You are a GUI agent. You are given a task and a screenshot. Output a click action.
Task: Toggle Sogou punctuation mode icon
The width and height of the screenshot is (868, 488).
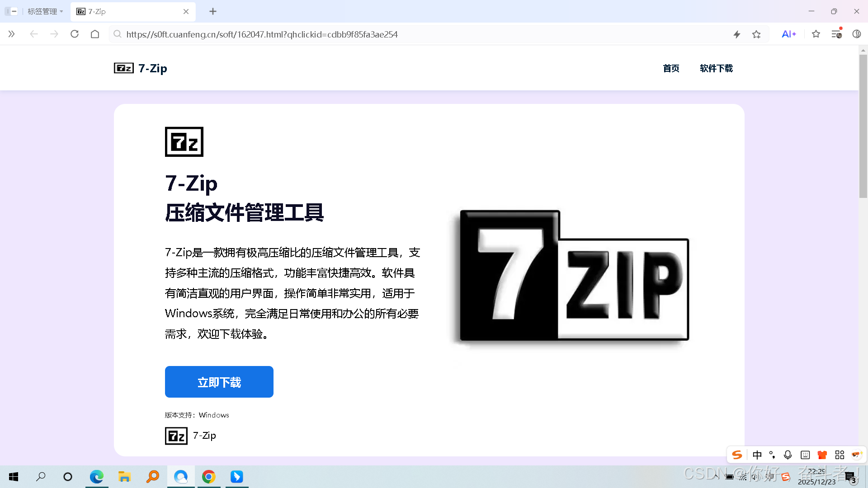[x=772, y=455]
